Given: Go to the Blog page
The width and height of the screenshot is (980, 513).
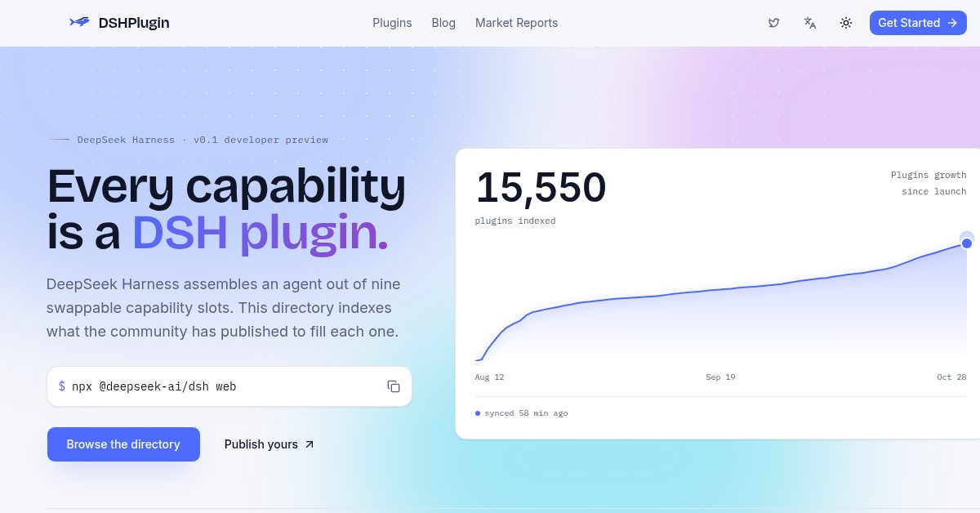Looking at the screenshot, I should tap(443, 23).
